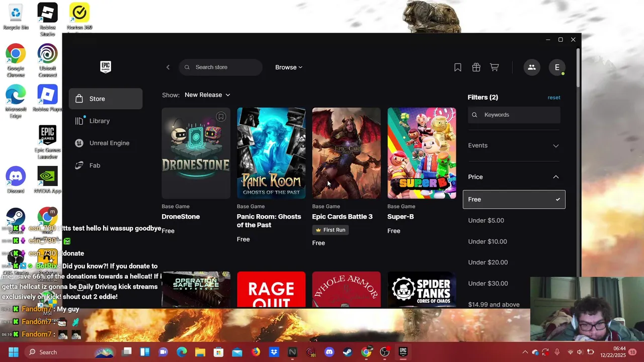The height and width of the screenshot is (362, 644).
Task: Open the Rage Quit game thumbnail
Action: [271, 290]
